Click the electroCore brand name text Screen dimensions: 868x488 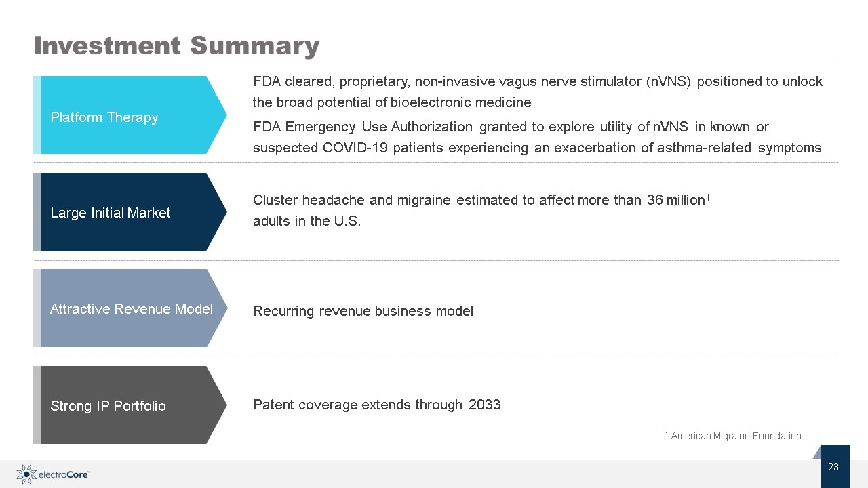[64, 475]
